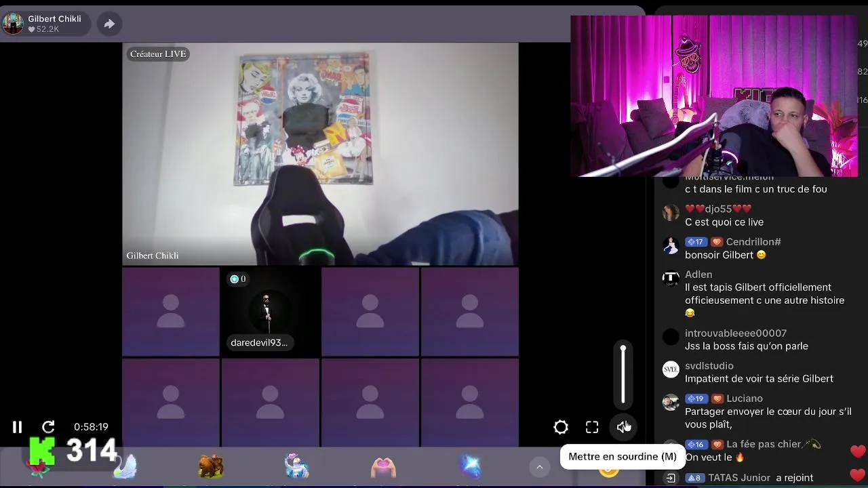Mute the stream with the speaker icon
Viewport: 868px width, 488px height.
point(623,427)
